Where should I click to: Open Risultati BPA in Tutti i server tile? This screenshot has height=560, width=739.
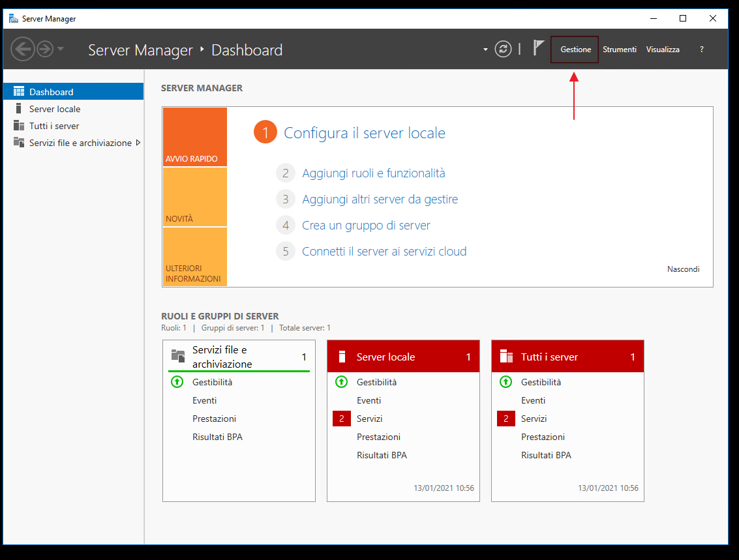tap(546, 456)
